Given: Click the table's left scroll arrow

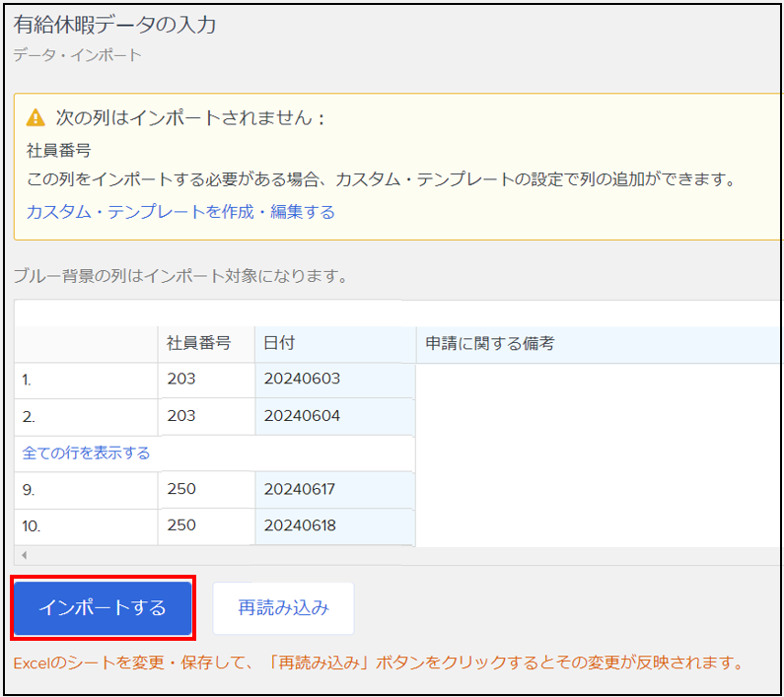Looking at the screenshot, I should [24, 554].
